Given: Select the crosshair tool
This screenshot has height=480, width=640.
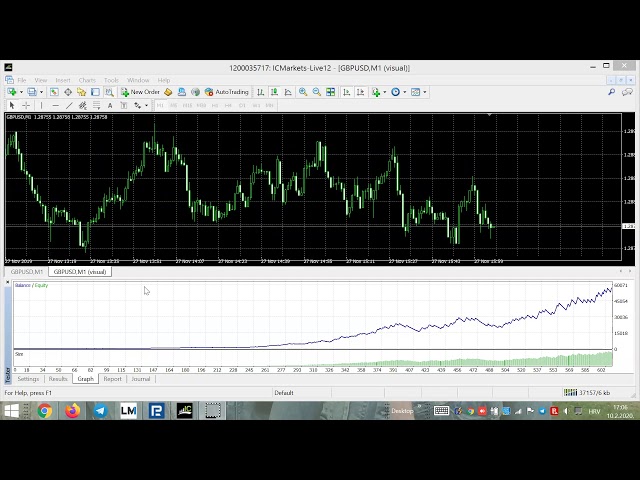Looking at the screenshot, I should click(25, 105).
